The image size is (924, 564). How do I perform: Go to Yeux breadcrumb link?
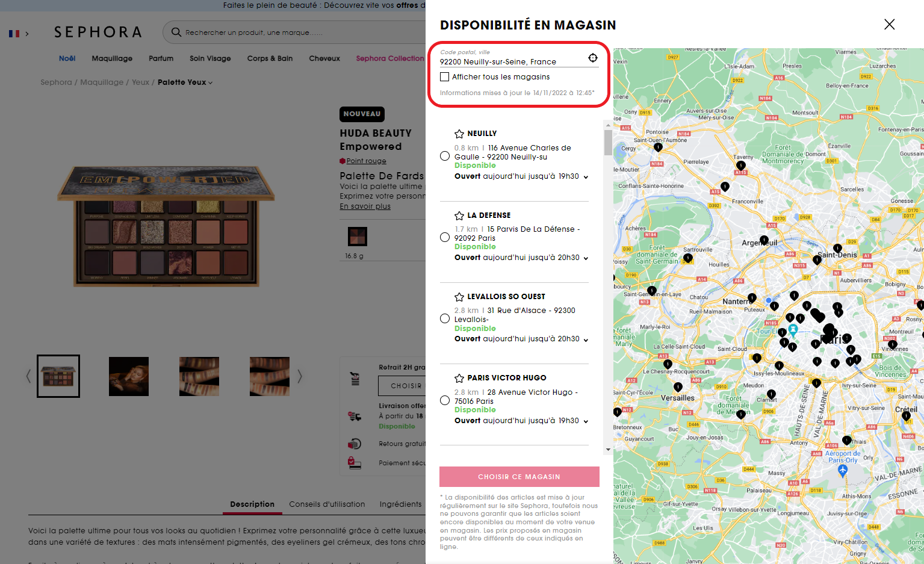tap(140, 82)
